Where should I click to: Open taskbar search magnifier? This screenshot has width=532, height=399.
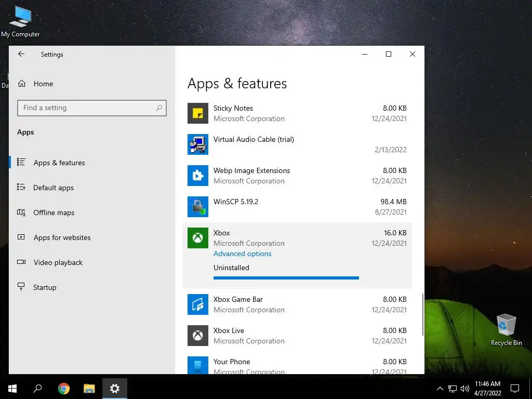(37, 388)
